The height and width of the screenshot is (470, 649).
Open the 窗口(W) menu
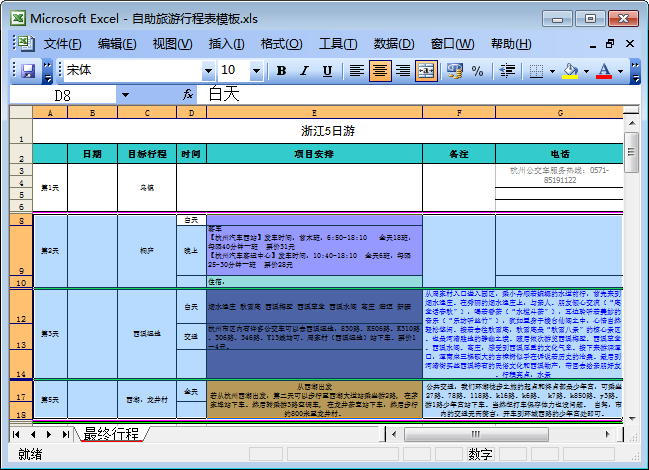point(452,44)
